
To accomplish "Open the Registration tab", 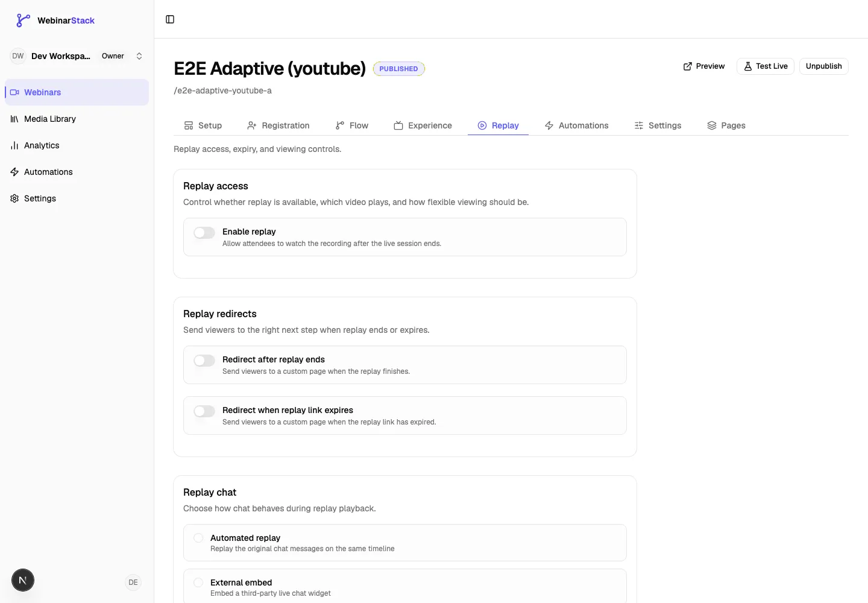I will pos(278,125).
